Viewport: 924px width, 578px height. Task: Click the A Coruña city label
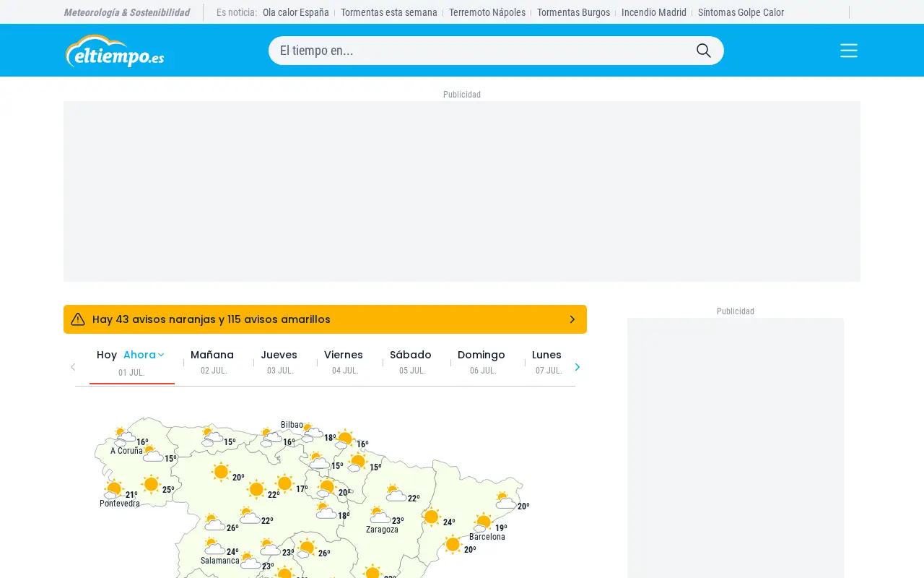click(x=126, y=451)
